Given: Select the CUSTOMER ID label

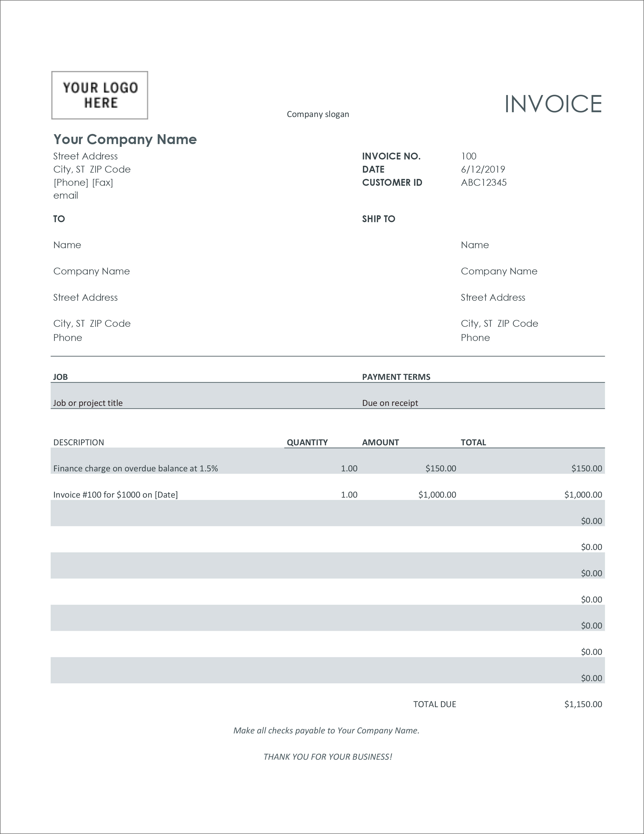Looking at the screenshot, I should pyautogui.click(x=392, y=182).
